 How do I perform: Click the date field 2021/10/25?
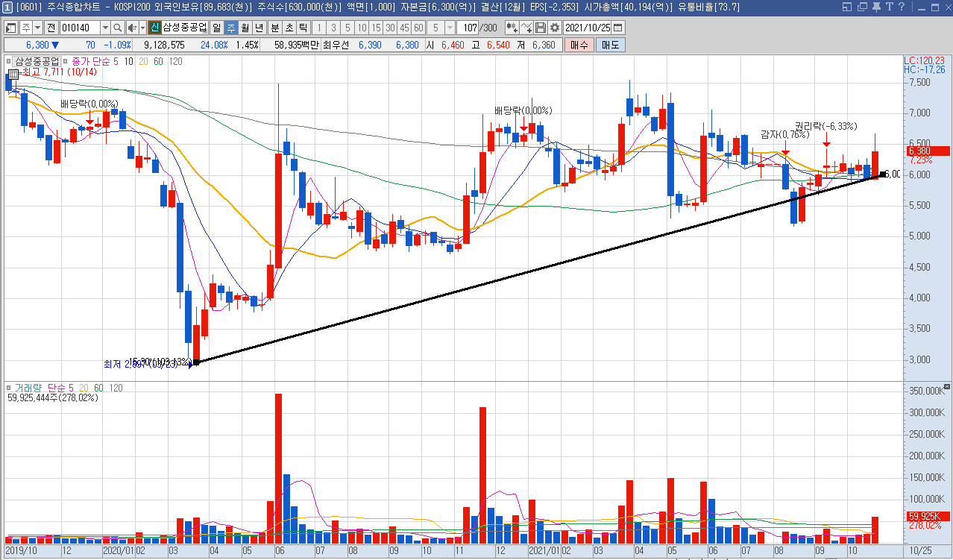(x=588, y=28)
